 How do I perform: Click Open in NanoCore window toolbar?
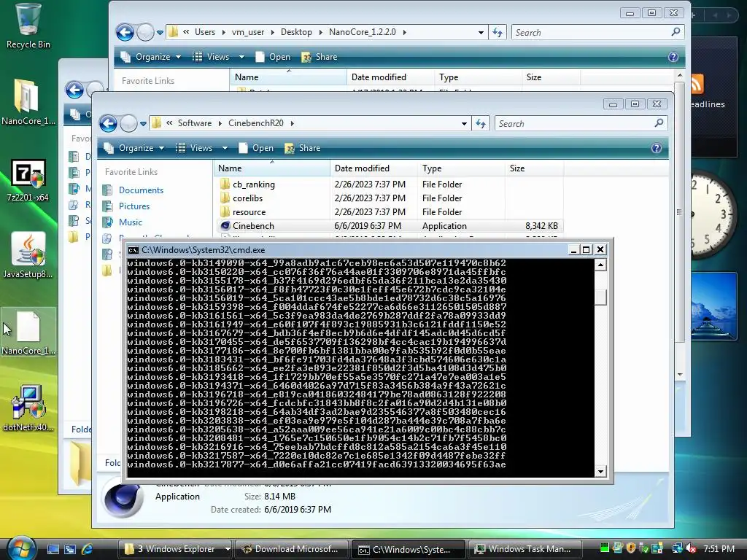coord(273,57)
